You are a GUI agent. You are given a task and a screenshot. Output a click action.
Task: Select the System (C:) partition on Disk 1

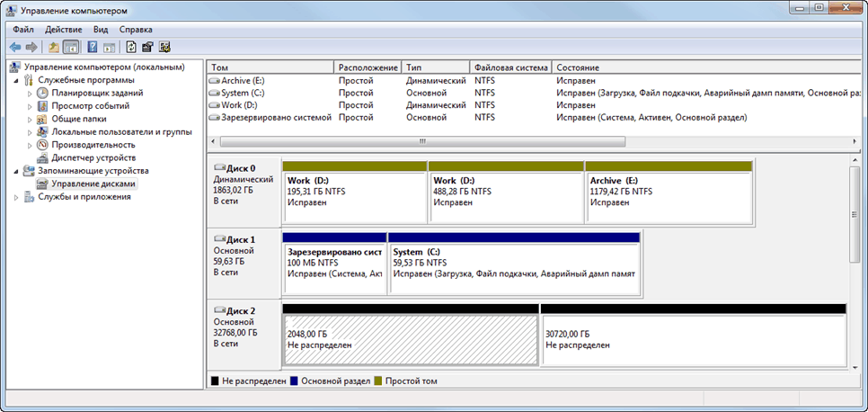[x=514, y=268]
